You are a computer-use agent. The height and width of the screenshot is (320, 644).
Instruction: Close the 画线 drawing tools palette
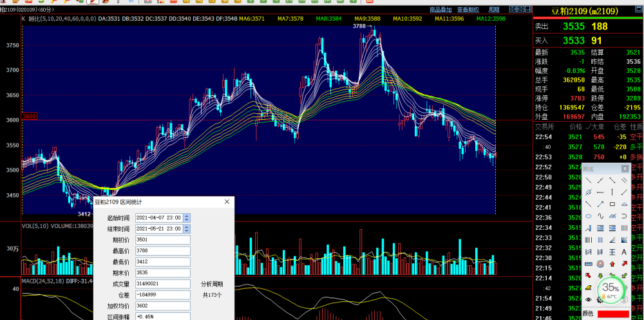pos(624,168)
